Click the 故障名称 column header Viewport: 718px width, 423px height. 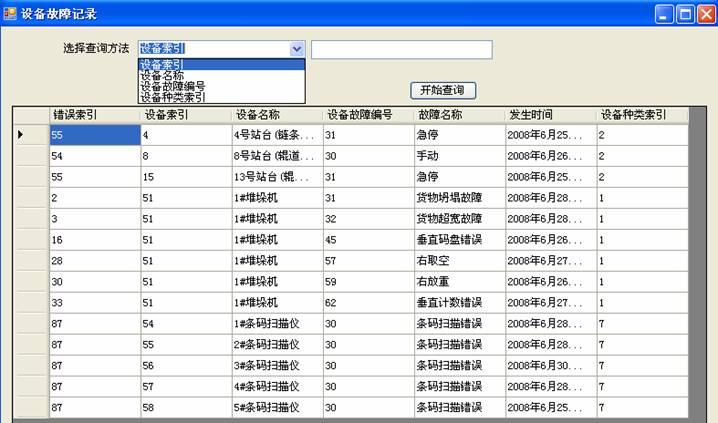pyautogui.click(x=458, y=115)
